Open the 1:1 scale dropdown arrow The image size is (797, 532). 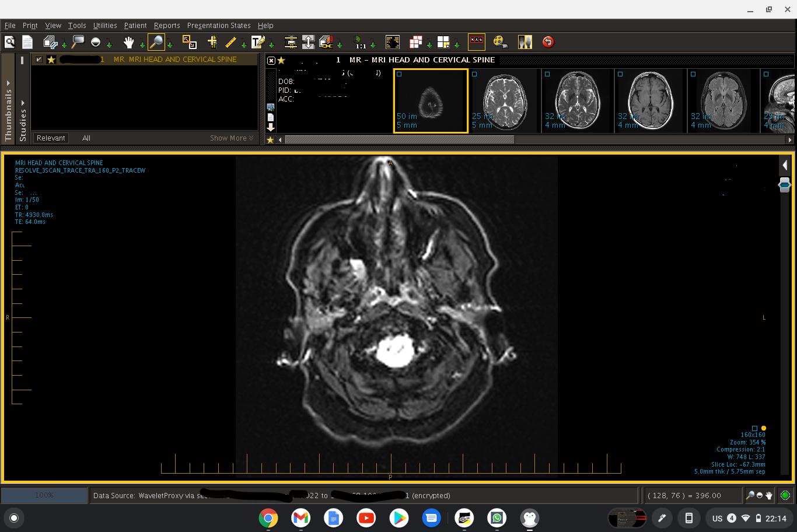tap(373, 45)
